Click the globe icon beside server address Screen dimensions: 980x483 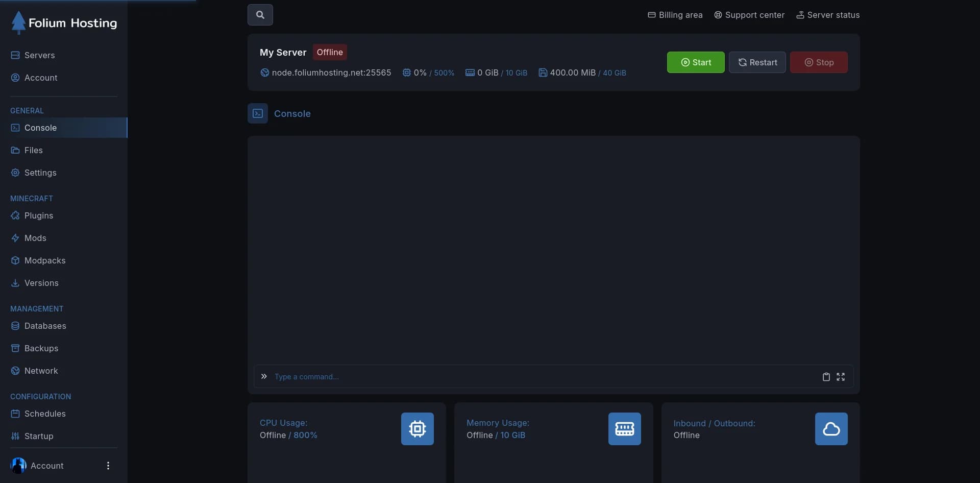tap(264, 73)
